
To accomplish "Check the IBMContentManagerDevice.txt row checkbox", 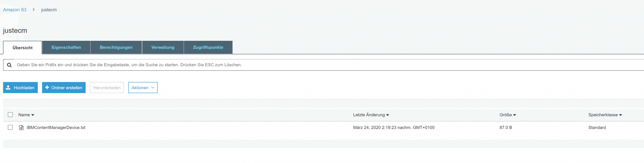I will (x=10, y=127).
